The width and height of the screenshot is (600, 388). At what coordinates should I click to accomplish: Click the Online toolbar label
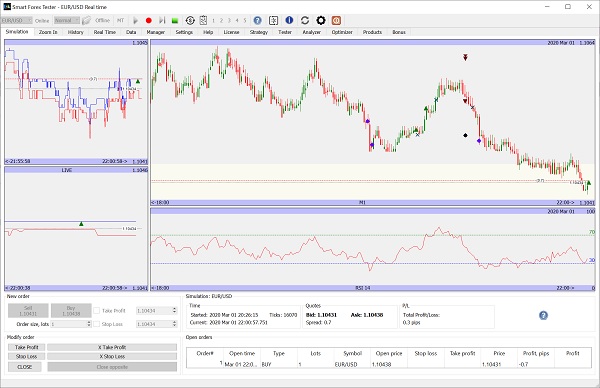[x=42, y=21]
